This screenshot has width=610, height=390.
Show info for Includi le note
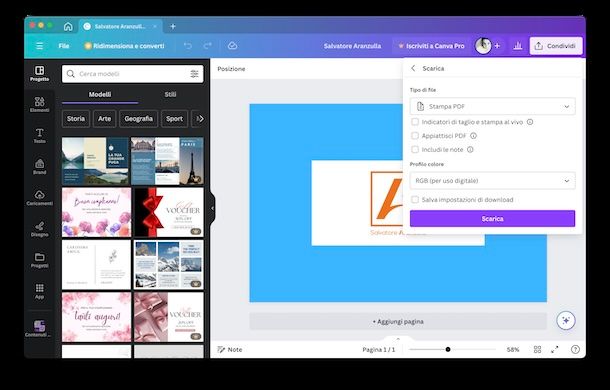click(470, 149)
